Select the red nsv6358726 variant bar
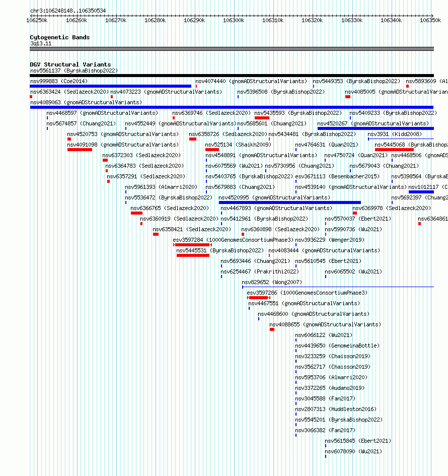 [193, 139]
